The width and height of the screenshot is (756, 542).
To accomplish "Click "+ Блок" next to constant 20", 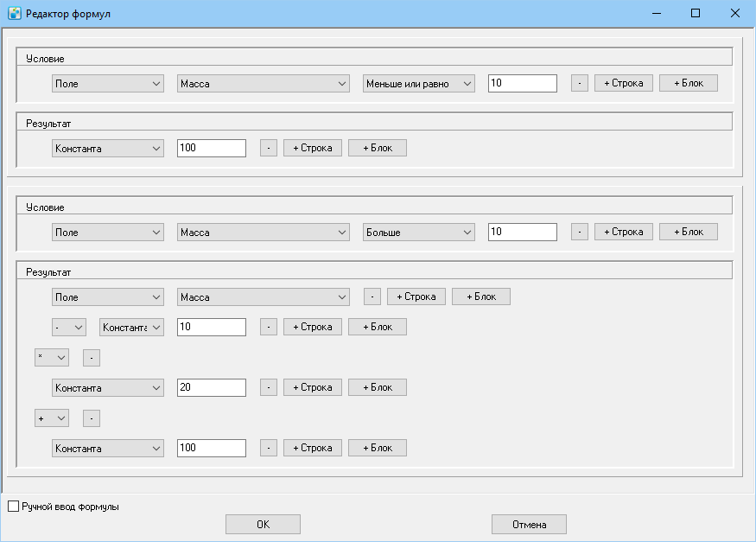I will (378, 387).
